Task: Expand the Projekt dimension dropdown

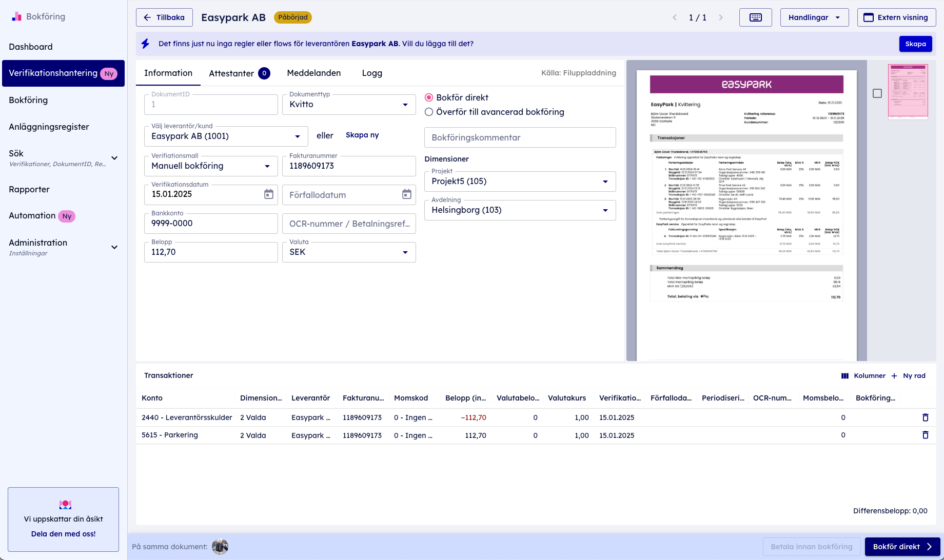Action: coord(520,182)
